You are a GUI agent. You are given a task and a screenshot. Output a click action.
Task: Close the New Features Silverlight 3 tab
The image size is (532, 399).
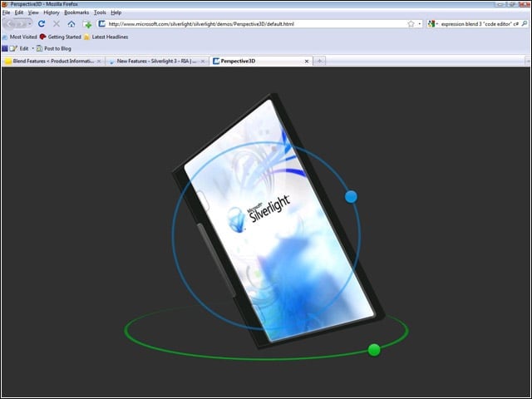pyautogui.click(x=203, y=61)
